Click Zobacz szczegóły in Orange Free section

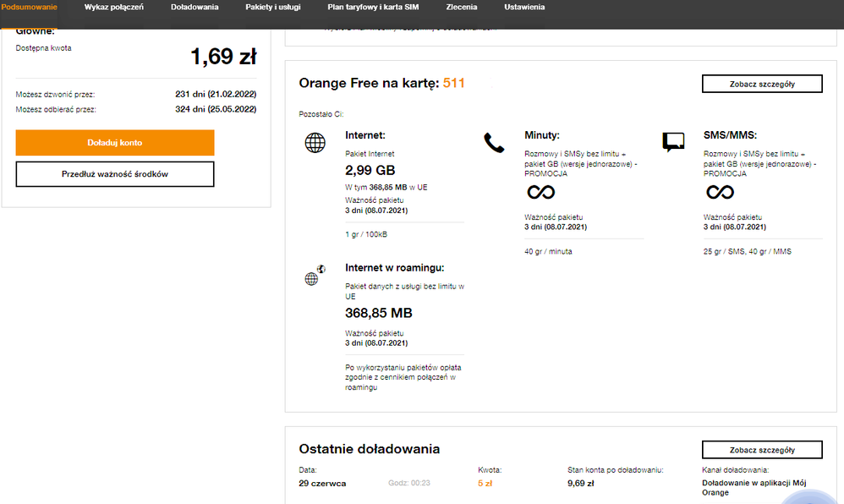coord(761,84)
